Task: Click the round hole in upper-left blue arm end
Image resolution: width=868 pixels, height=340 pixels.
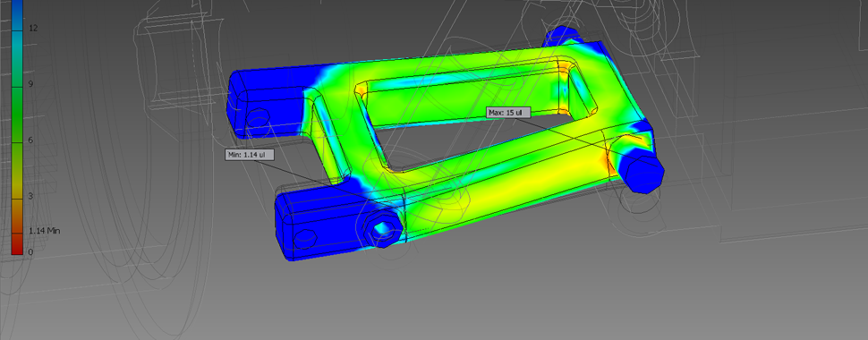Action: point(260,118)
